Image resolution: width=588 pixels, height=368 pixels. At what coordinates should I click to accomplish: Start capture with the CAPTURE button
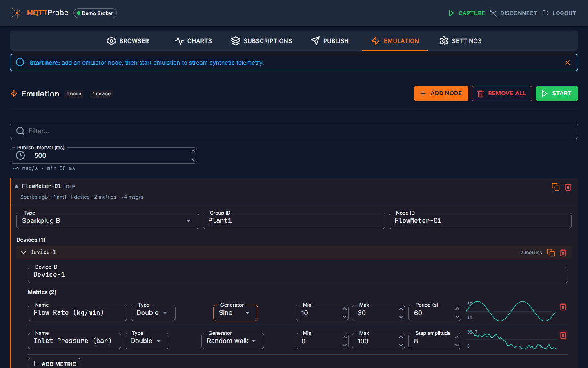(466, 13)
